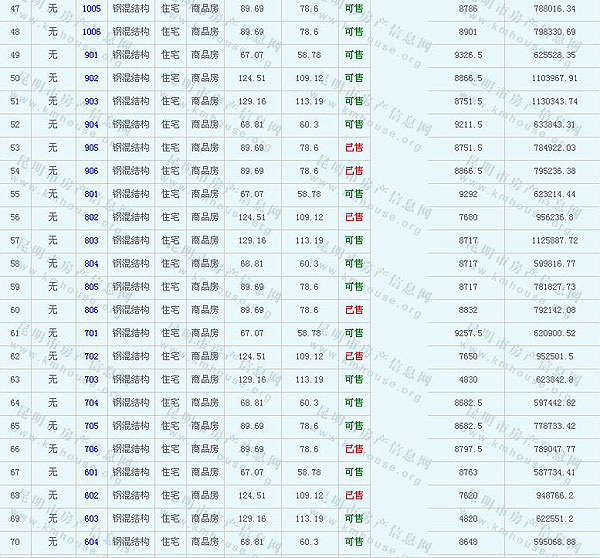600x558 pixels.
Task: Click the room 904 link
Action: pos(91,124)
